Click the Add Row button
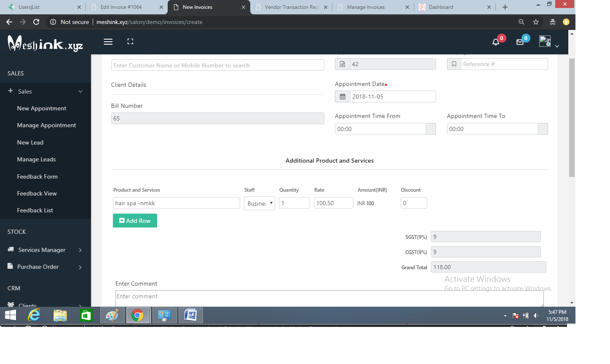The width and height of the screenshot is (610, 364). (x=135, y=221)
